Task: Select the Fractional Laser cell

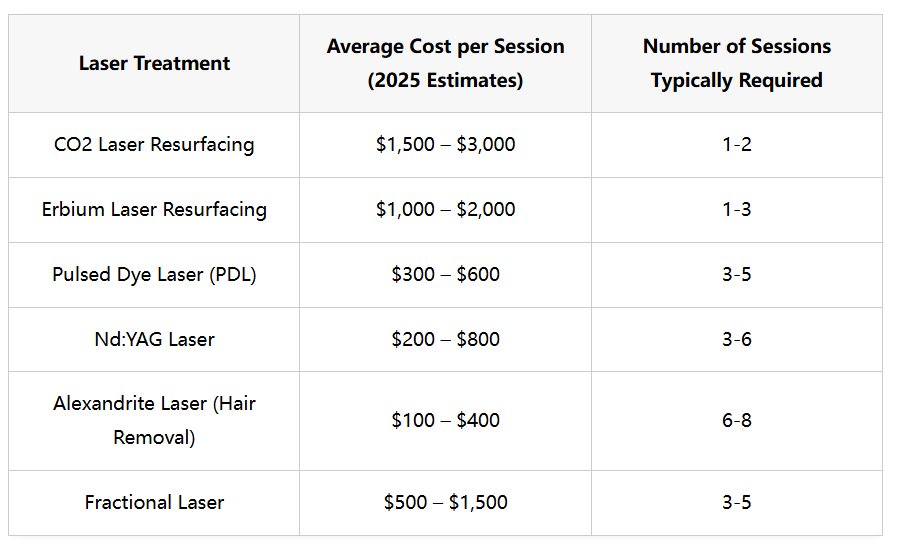Action: click(154, 502)
